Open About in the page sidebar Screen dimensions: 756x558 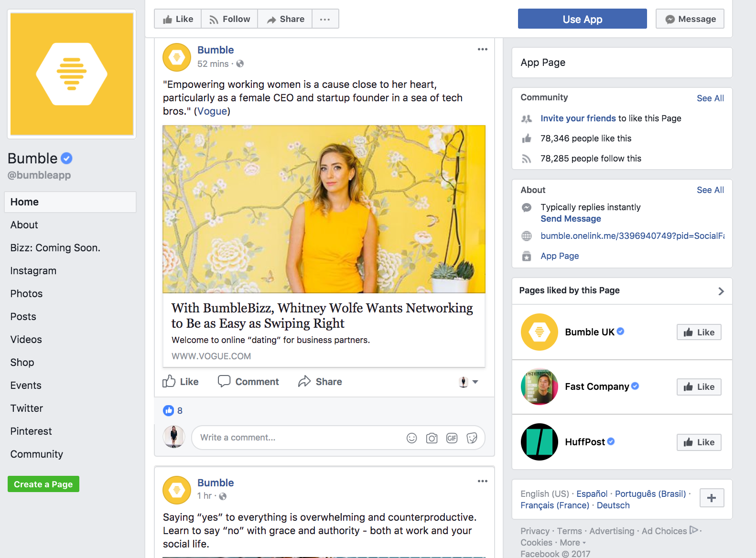click(x=24, y=225)
